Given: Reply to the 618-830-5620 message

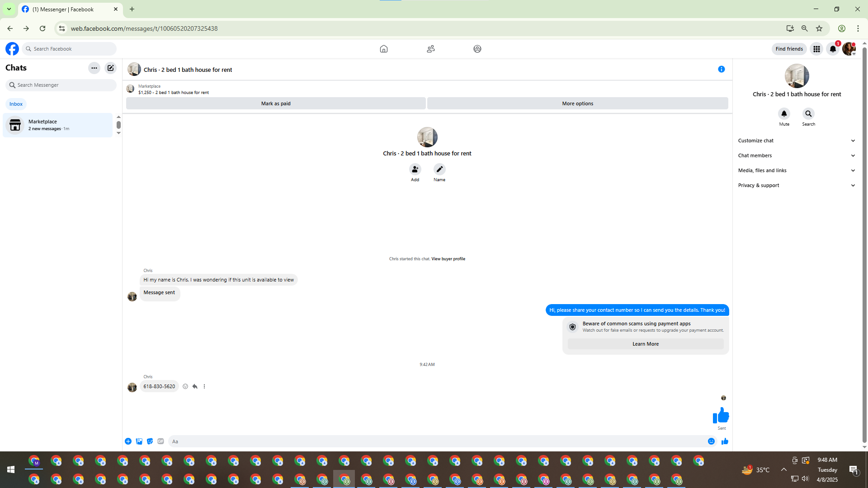Looking at the screenshot, I should coord(195,386).
